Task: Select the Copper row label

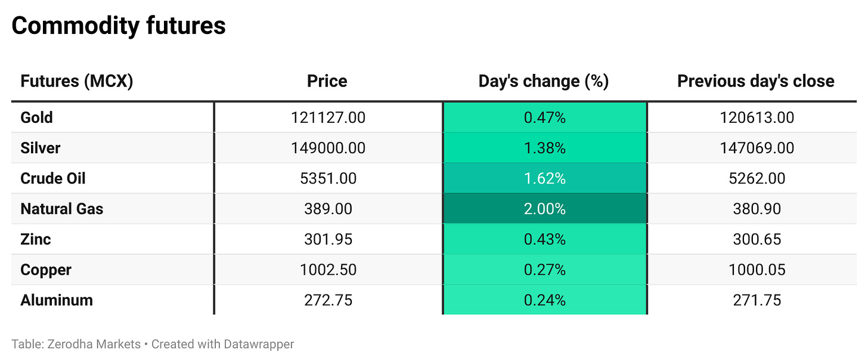Action: coord(46,269)
